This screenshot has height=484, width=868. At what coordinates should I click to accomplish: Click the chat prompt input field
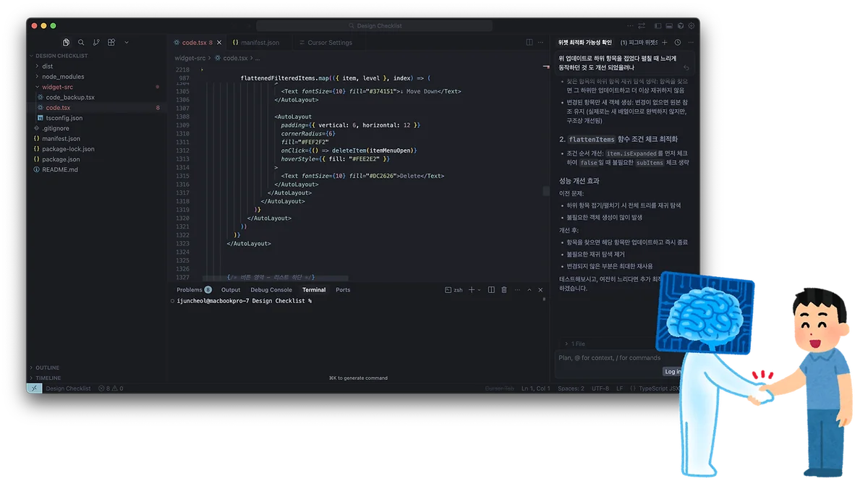click(610, 357)
